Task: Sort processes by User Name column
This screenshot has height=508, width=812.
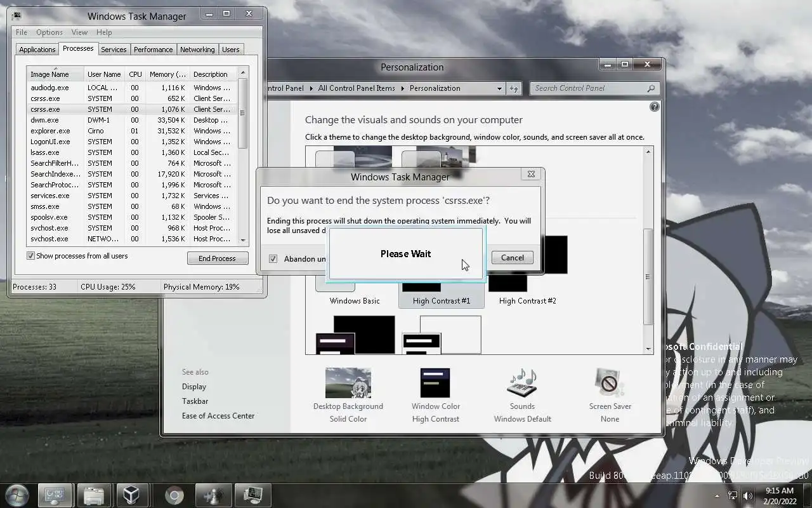Action: 104,74
